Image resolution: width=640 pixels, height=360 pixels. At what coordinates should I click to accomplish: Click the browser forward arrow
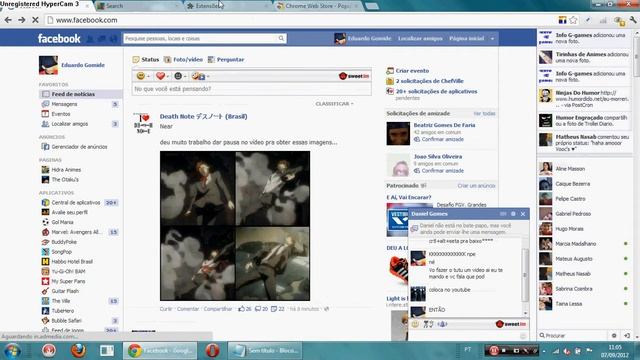point(22,20)
